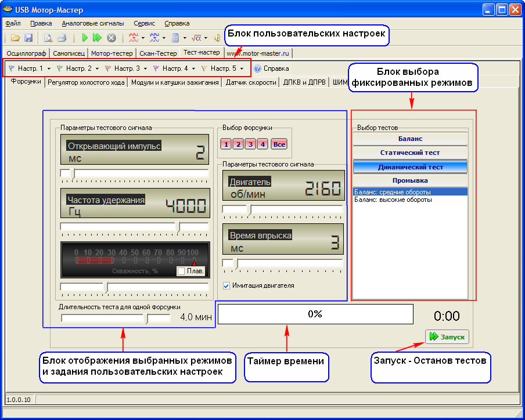This screenshot has width=525, height=420.
Task: Click the calculator icon in toolbar
Action: (175, 38)
